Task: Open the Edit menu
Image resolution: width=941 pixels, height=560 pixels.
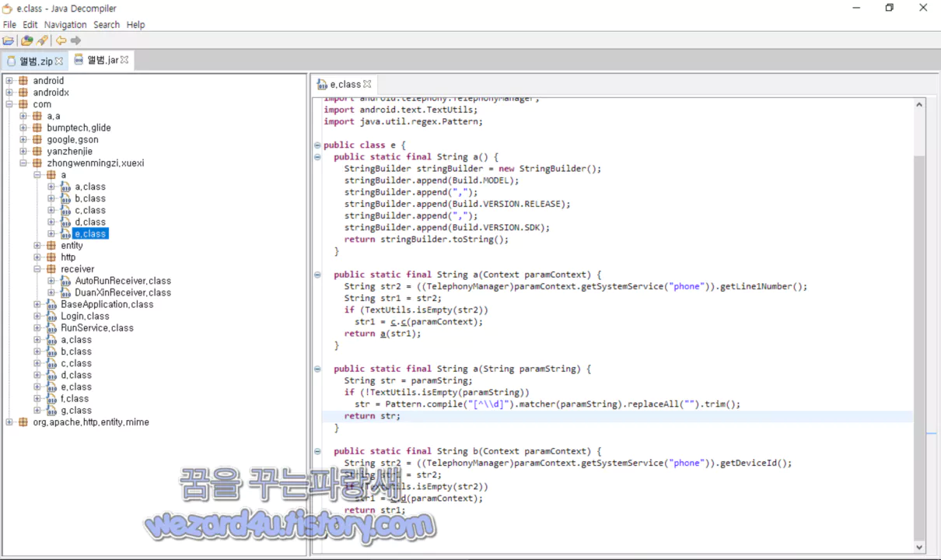Action: pyautogui.click(x=30, y=25)
